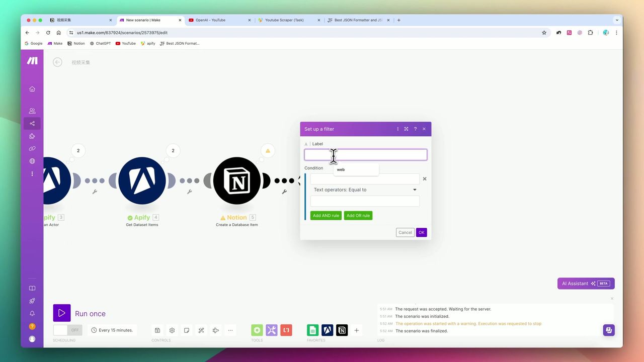This screenshot has height=362, width=644.
Task: Click the auto-align magic wand icon
Action: [201, 330]
